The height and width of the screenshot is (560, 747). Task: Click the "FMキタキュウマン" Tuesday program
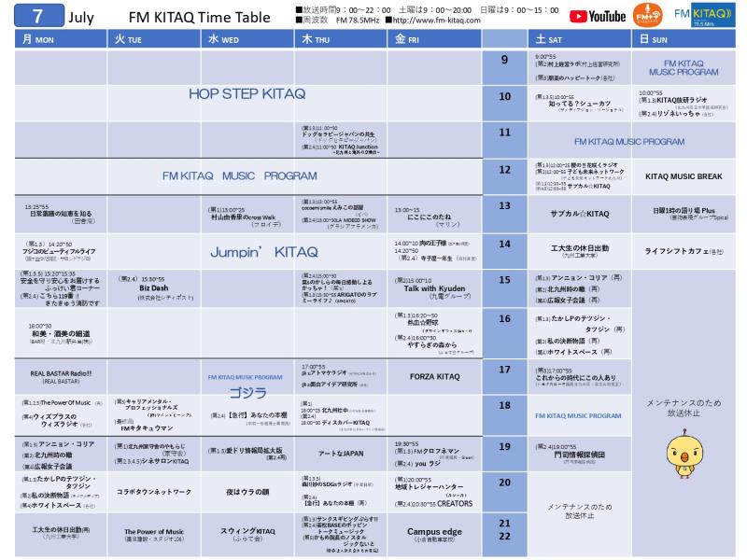point(148,428)
